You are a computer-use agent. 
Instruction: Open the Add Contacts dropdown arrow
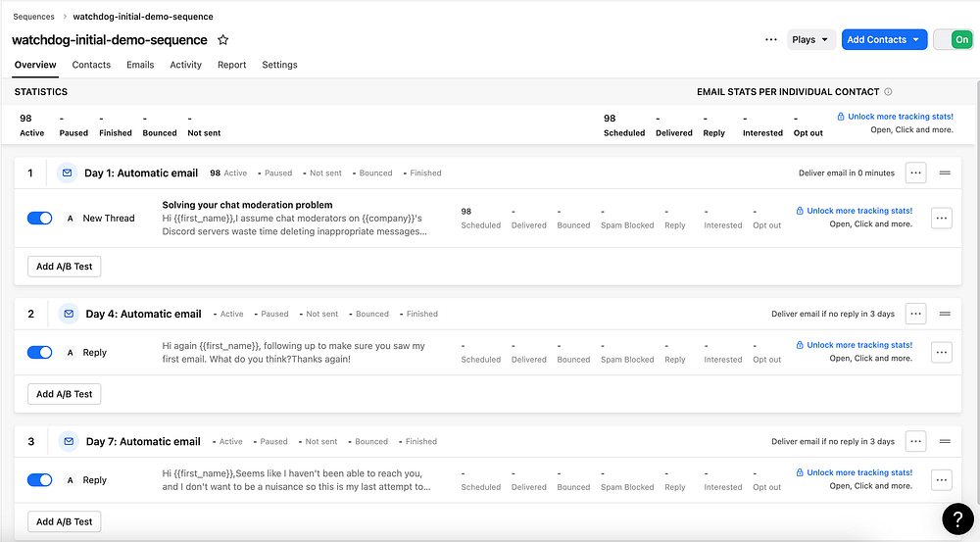(x=916, y=40)
